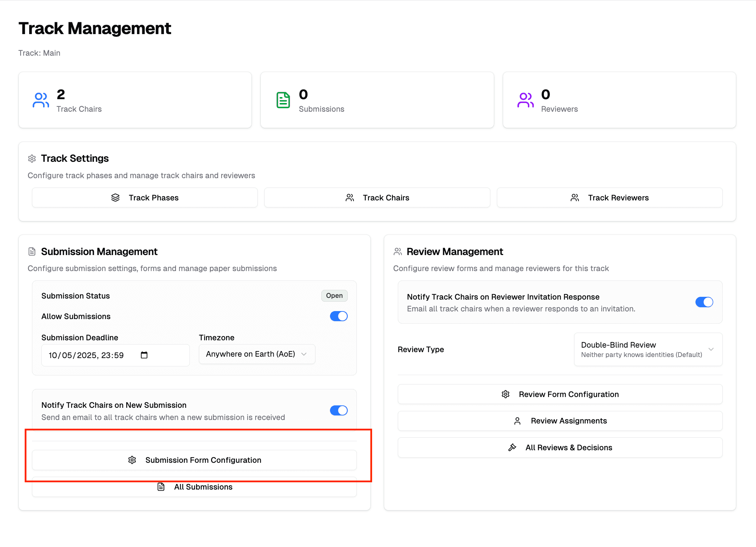The height and width of the screenshot is (547, 756).
Task: Click the gear icon on Submission Form Configuration
Action: [x=132, y=460]
